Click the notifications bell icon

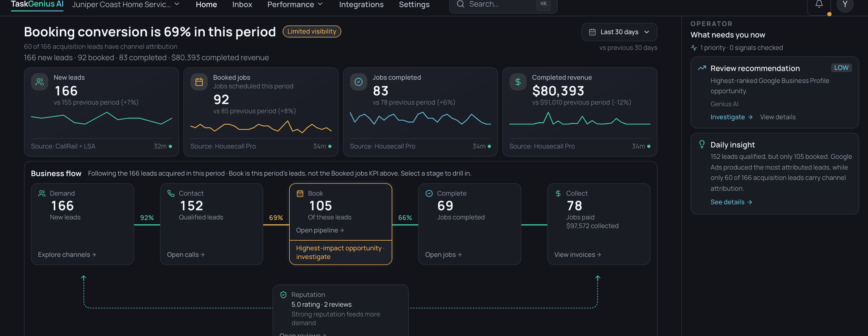[x=819, y=4]
